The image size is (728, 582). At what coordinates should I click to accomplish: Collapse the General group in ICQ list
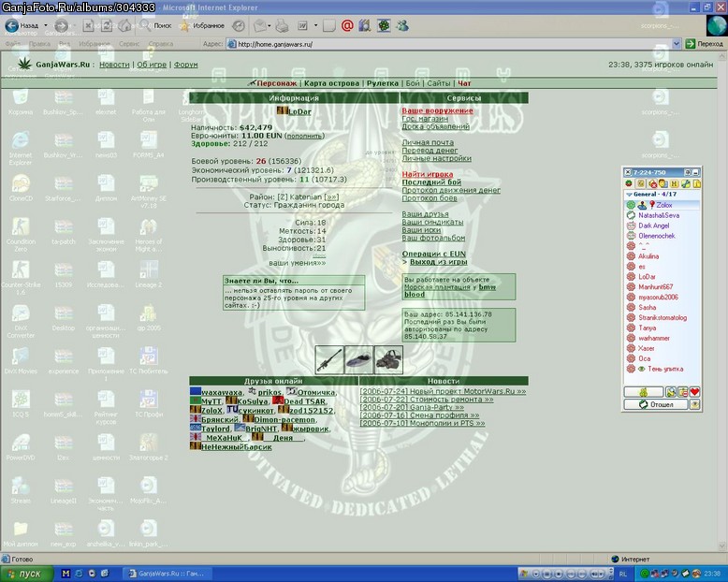tap(630, 195)
